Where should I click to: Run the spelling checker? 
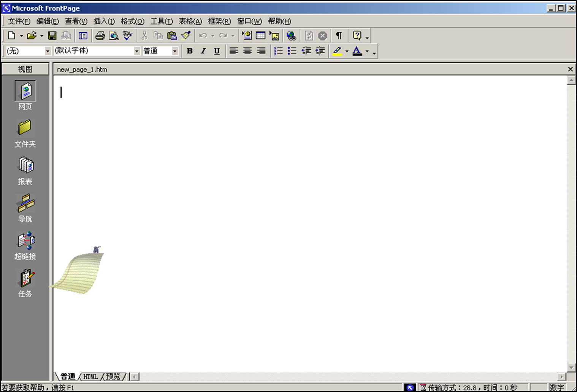click(x=127, y=35)
